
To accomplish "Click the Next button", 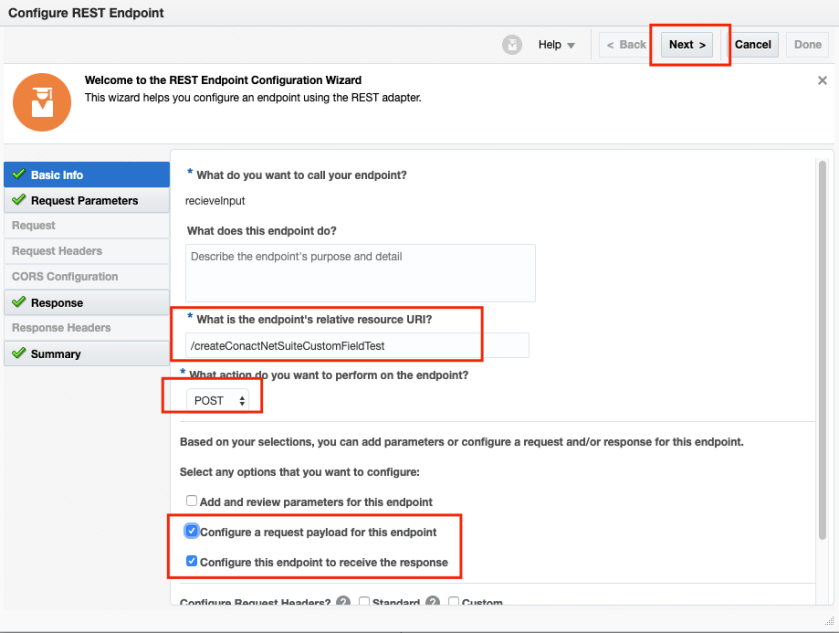I will pos(687,45).
